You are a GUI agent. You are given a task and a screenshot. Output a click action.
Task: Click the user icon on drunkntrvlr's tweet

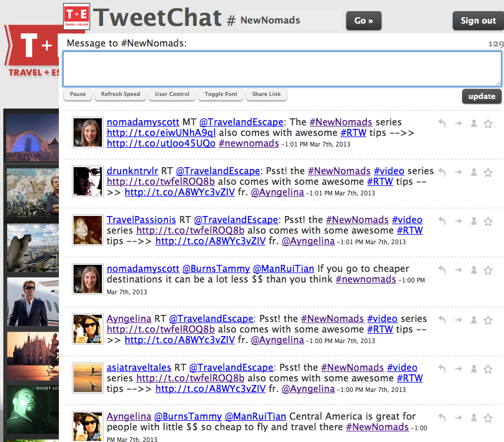(473, 172)
